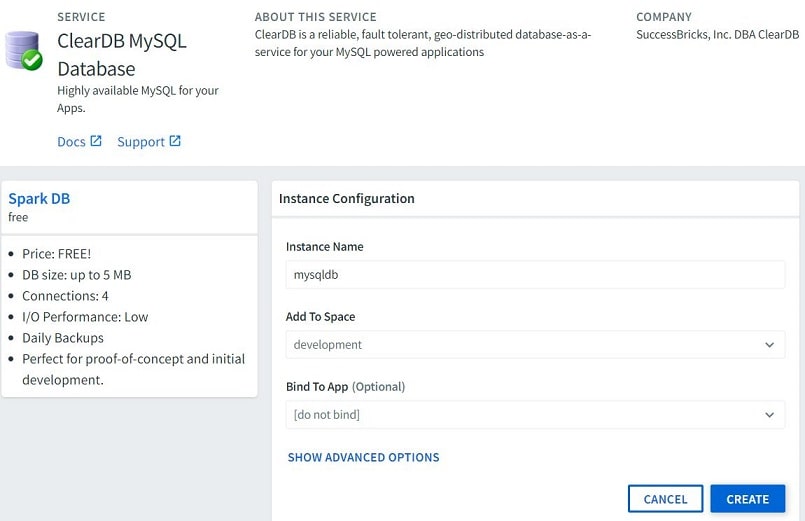This screenshot has height=521, width=805.
Task: Focus the Instance Name input field
Action: (535, 275)
